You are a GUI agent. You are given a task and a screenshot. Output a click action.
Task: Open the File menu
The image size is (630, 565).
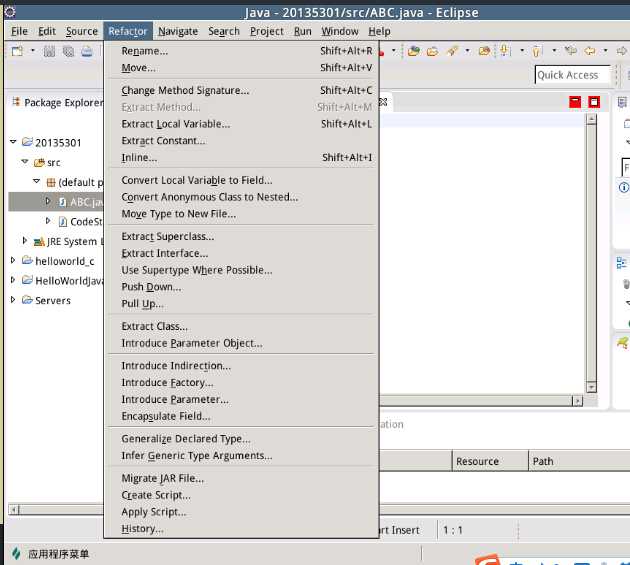coord(19,31)
